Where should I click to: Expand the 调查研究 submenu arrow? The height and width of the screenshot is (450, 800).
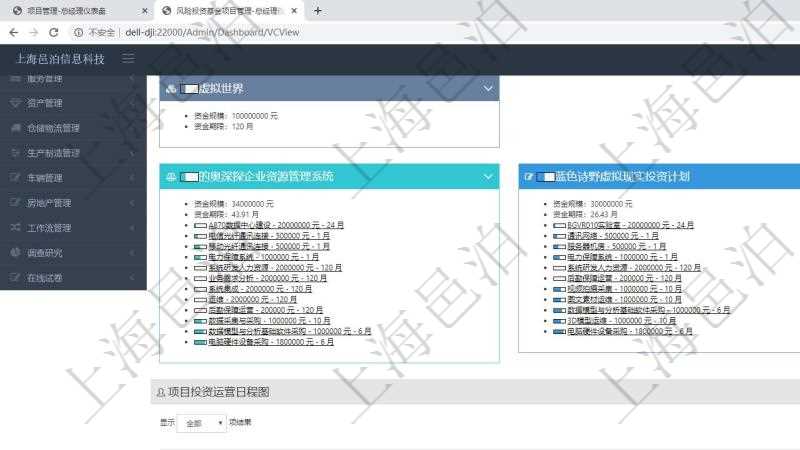[x=132, y=253]
